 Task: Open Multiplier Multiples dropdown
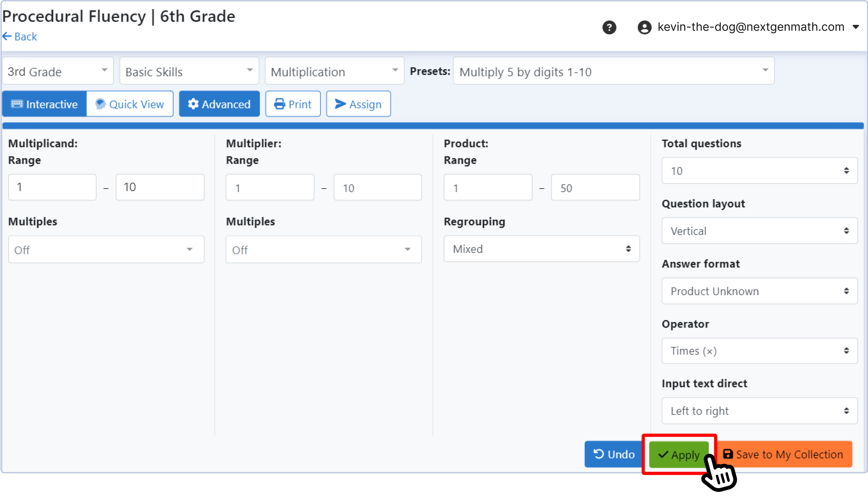[x=324, y=249]
